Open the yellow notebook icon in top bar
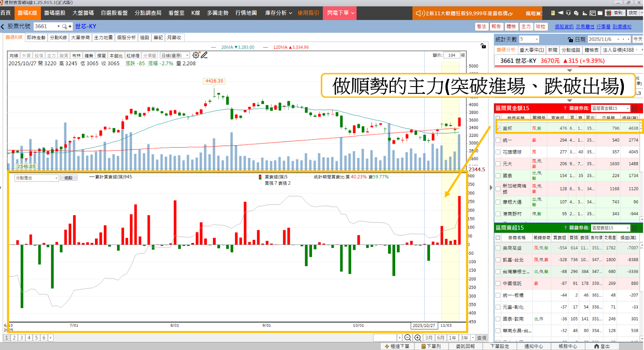The width and height of the screenshot is (644, 350). (553, 13)
